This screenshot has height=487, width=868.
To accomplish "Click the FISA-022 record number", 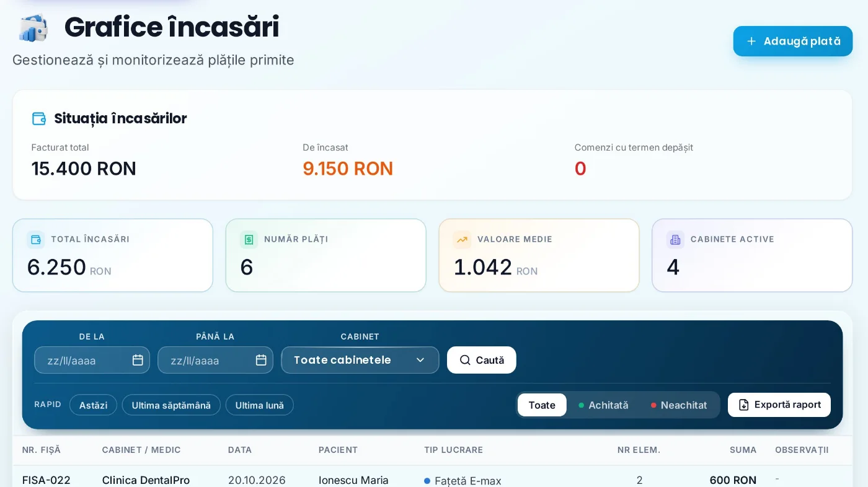I will click(x=46, y=480).
